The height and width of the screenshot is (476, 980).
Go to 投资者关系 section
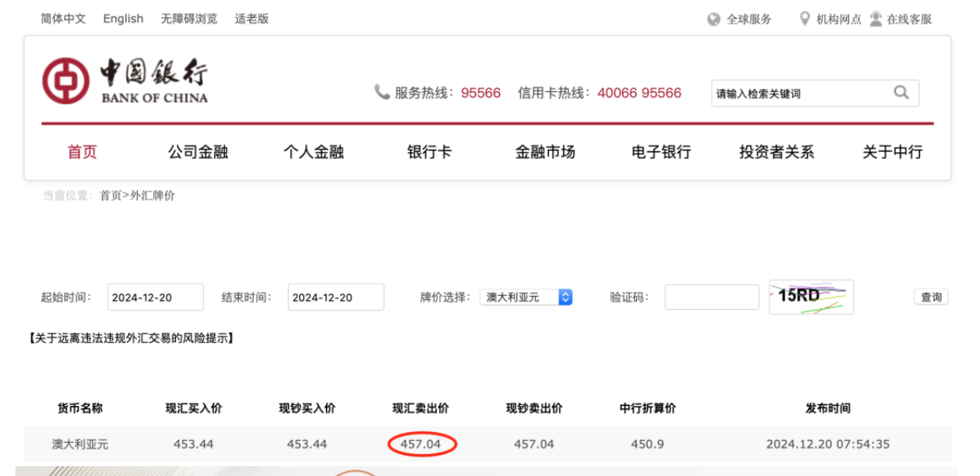[776, 152]
